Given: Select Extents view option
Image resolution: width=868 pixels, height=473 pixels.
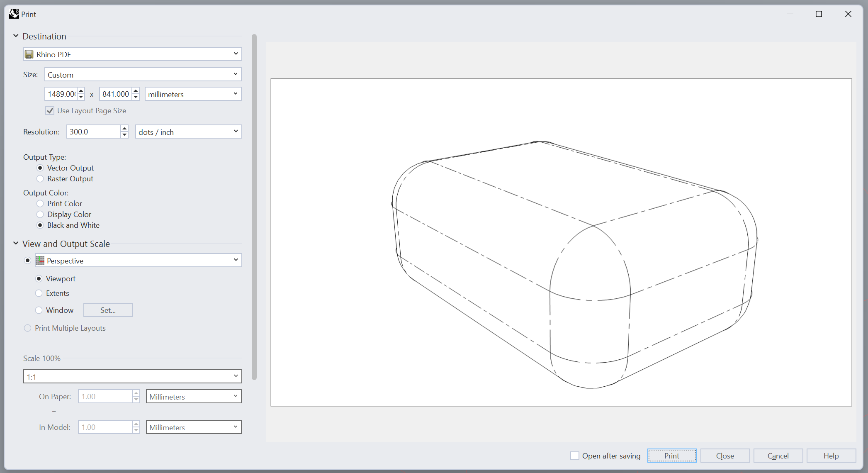Looking at the screenshot, I should coord(39,293).
